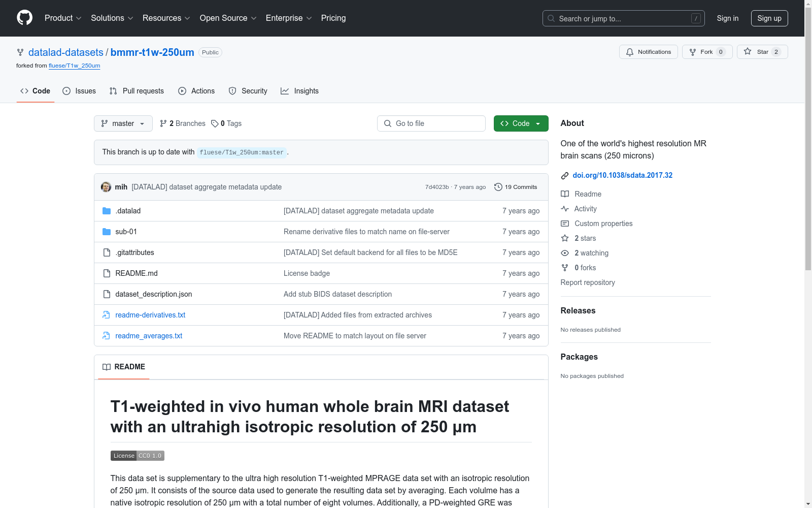812x508 pixels.
Task: Click the magnifier icon in the search bar
Action: click(551, 18)
